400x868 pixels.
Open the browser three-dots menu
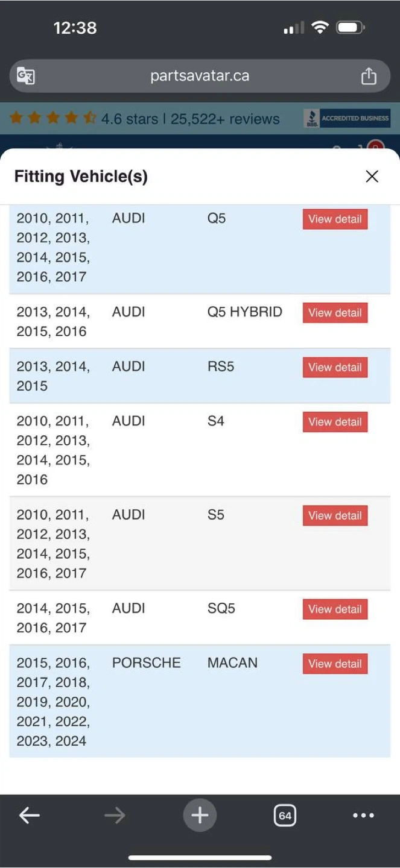pos(363,816)
